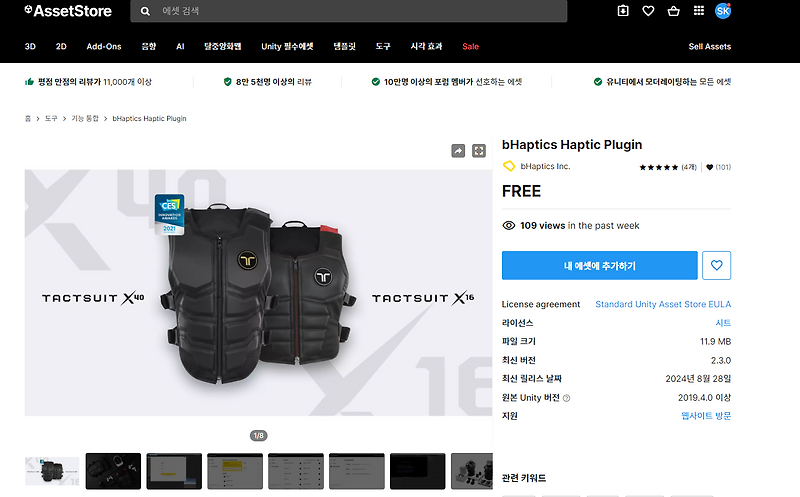Open the Add-Ons menu category

pyautogui.click(x=104, y=46)
